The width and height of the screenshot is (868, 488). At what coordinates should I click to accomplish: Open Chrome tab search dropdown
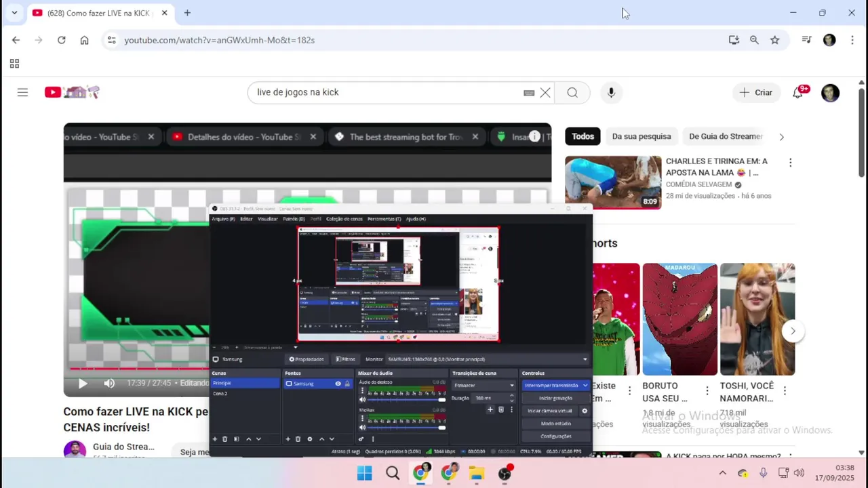[x=14, y=13]
